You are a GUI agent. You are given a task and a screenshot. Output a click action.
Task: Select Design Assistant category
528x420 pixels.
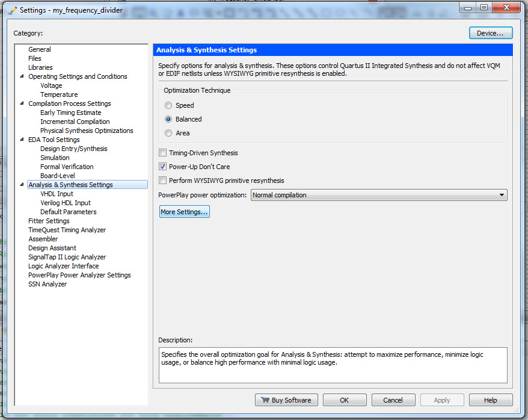click(x=52, y=249)
